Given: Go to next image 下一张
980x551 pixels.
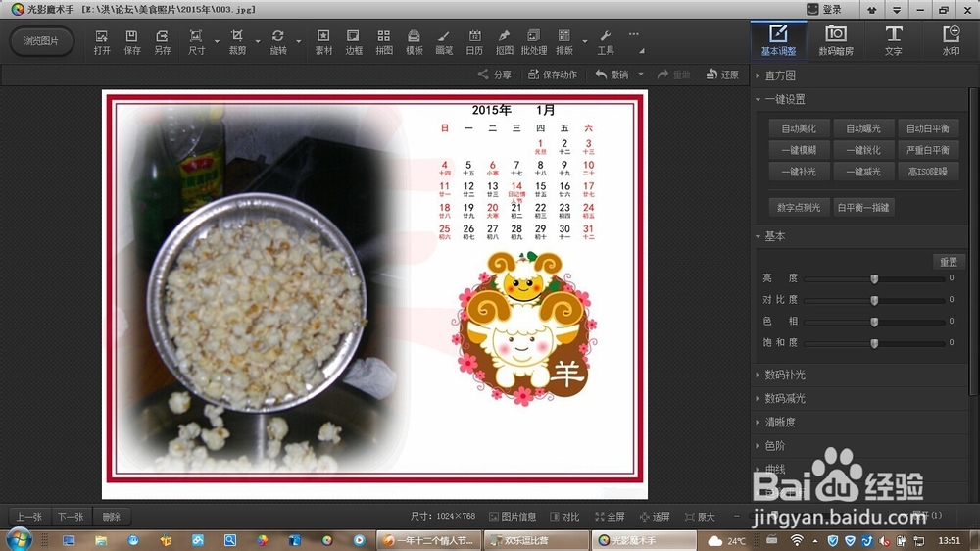Looking at the screenshot, I should coord(71,517).
